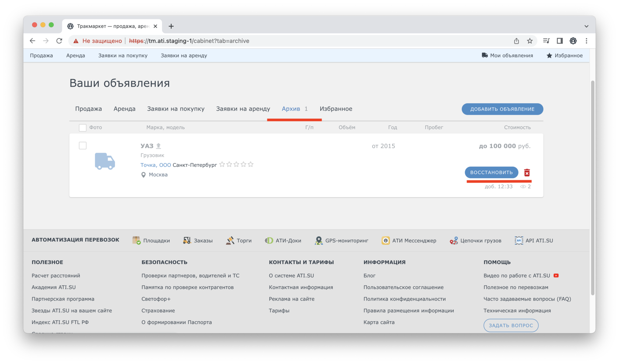Image resolution: width=619 pixels, height=364 pixels.
Task: Expand the tab search chevron
Action: tap(586, 26)
